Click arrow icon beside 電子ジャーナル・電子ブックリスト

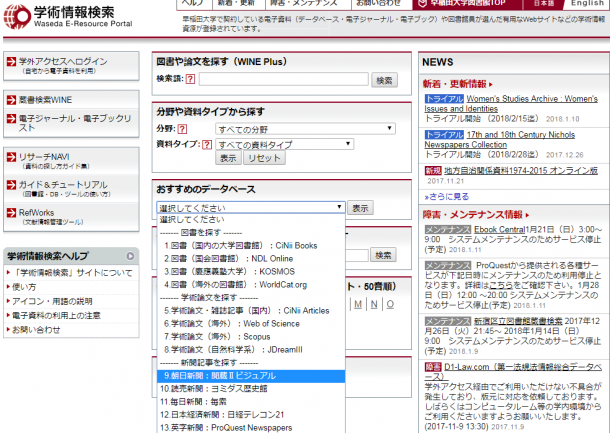(x=12, y=118)
